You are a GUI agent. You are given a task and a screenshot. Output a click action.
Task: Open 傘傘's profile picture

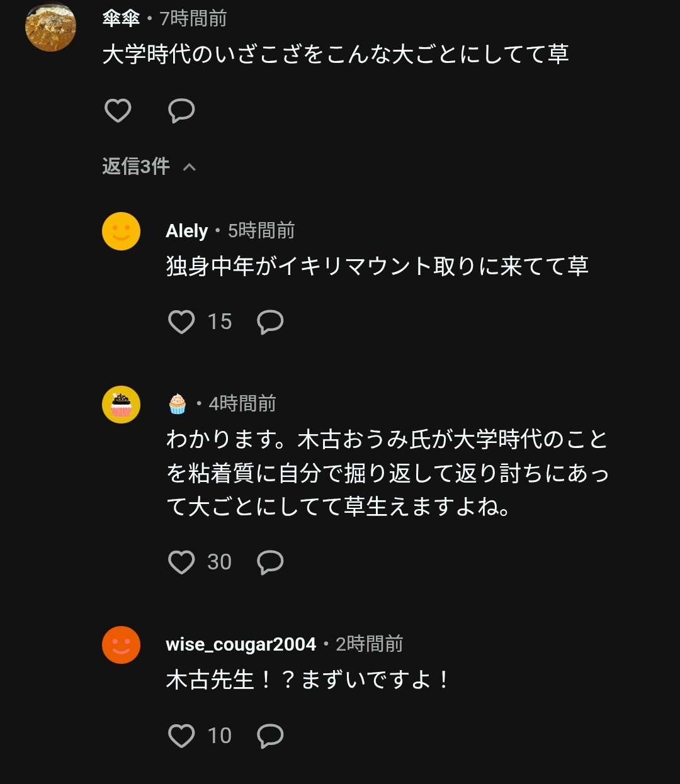point(50,26)
